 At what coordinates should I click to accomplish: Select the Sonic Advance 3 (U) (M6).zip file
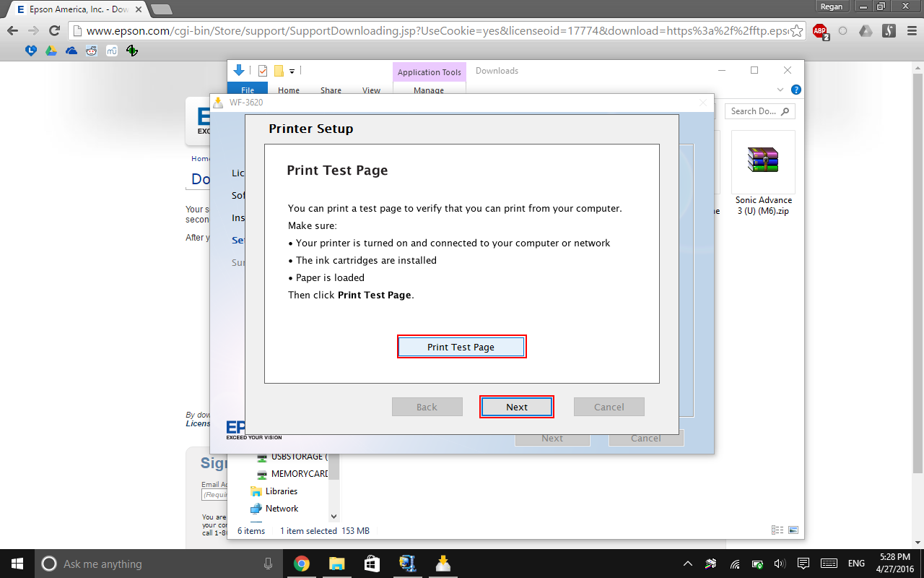763,173
